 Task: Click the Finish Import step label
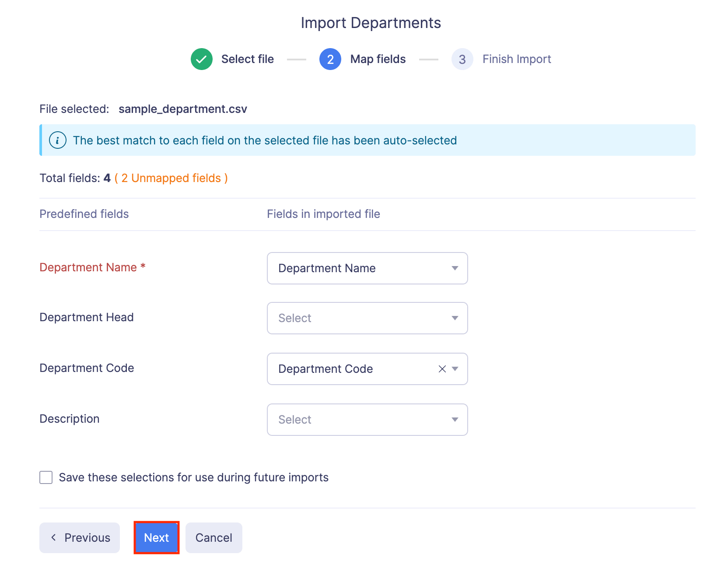[x=516, y=59]
